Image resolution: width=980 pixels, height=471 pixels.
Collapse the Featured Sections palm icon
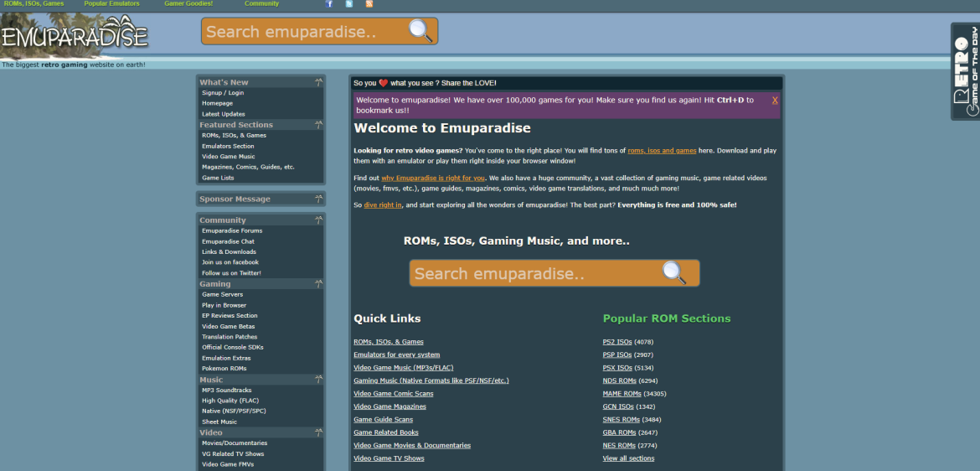tap(319, 125)
